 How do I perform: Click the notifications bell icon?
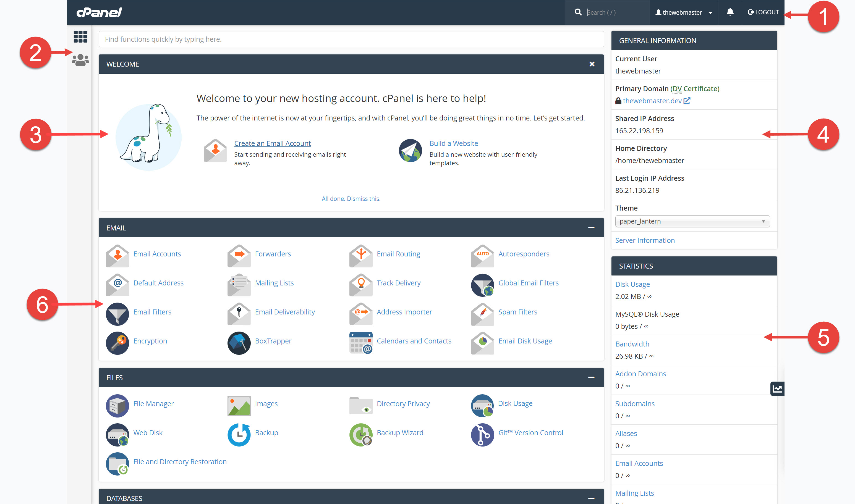(730, 12)
